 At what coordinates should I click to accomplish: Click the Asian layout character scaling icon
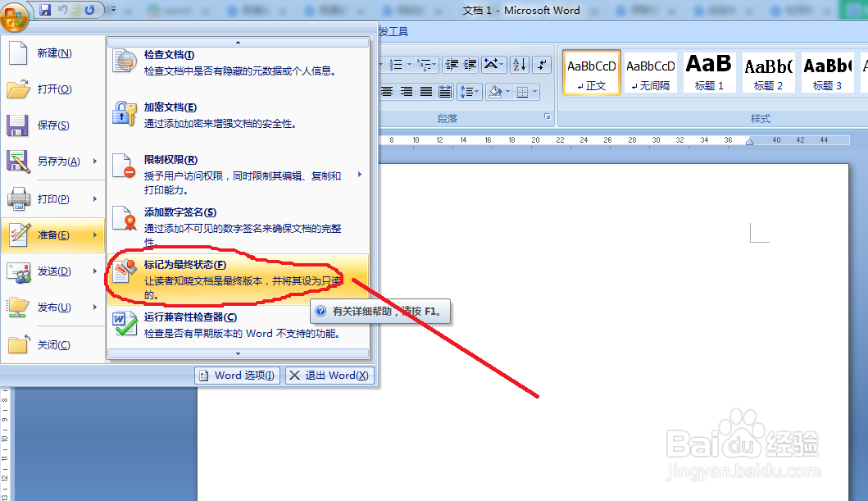[x=490, y=65]
